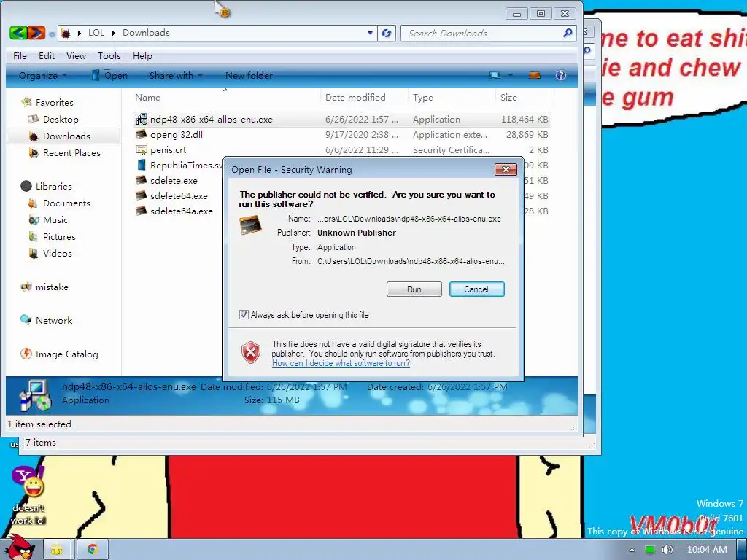Expand the Share with dropdown
The height and width of the screenshot is (560, 747).
pos(177,75)
